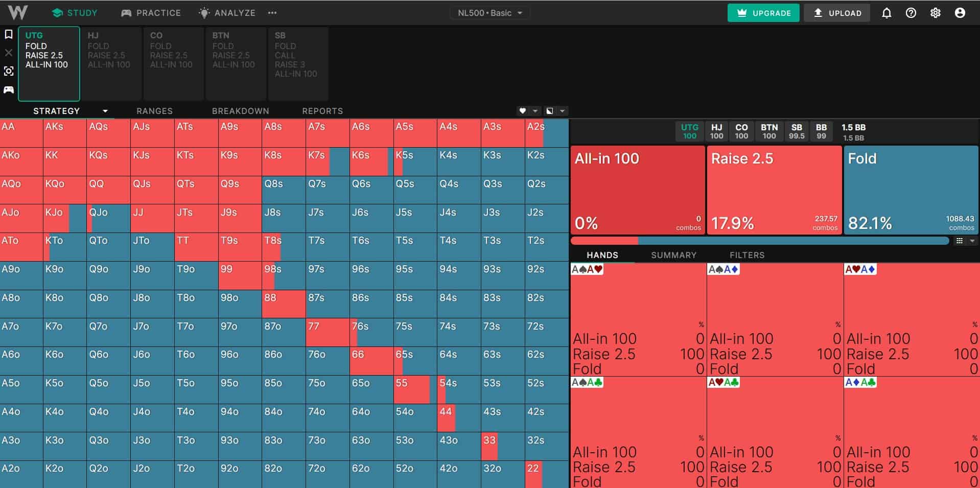The image size is (980, 488).
Task: Open the user account profile icon
Action: [x=960, y=13]
